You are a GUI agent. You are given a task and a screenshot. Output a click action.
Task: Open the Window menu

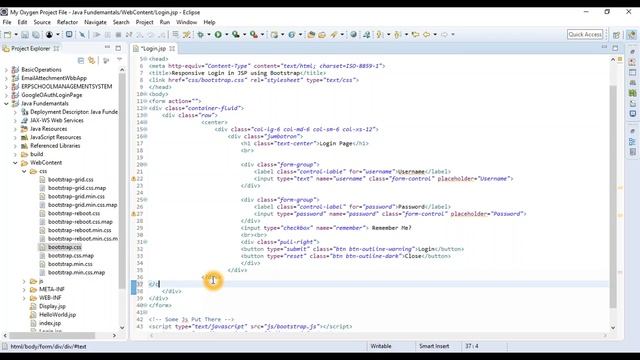(187, 22)
